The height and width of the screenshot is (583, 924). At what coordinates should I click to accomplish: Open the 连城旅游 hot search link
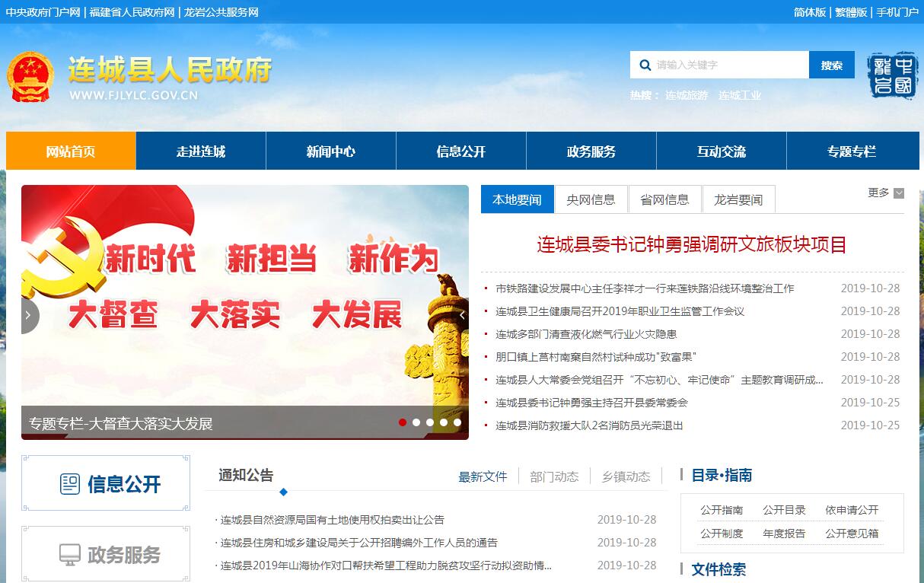[686, 96]
